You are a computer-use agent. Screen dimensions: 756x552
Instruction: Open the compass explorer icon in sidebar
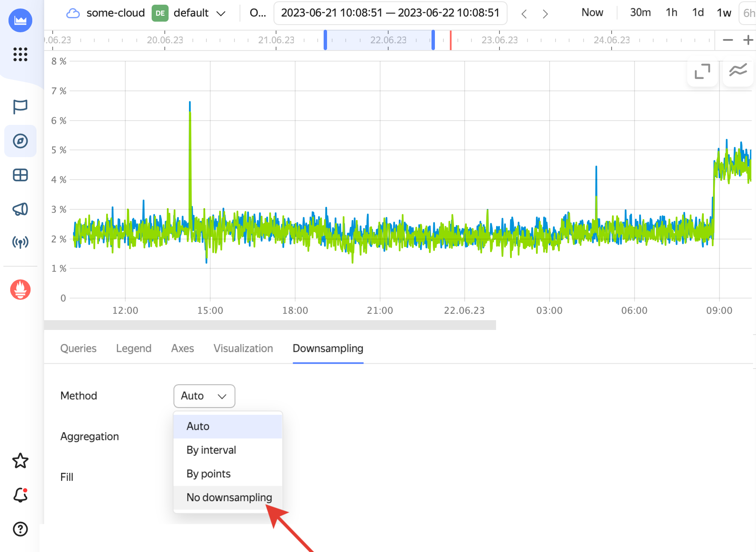pos(20,141)
